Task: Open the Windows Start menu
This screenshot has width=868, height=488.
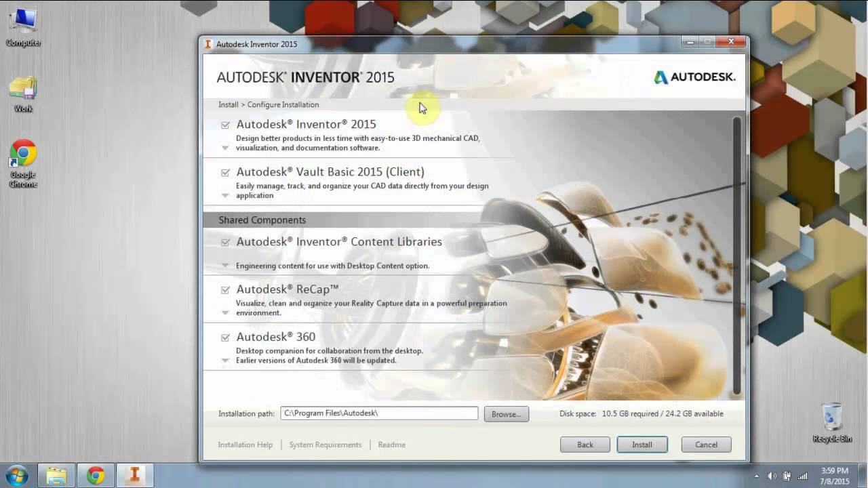Action: [x=16, y=475]
